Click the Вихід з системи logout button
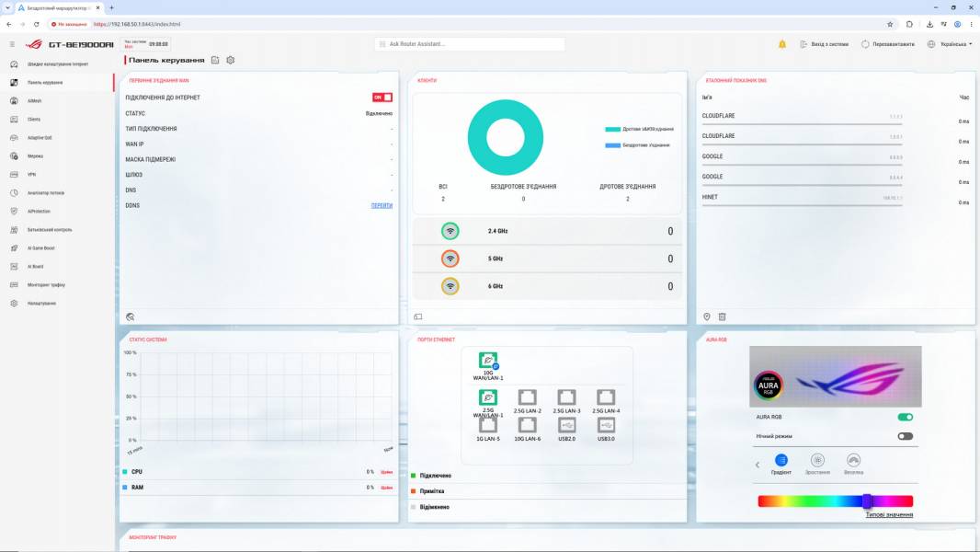The width and height of the screenshot is (980, 552). tap(825, 44)
